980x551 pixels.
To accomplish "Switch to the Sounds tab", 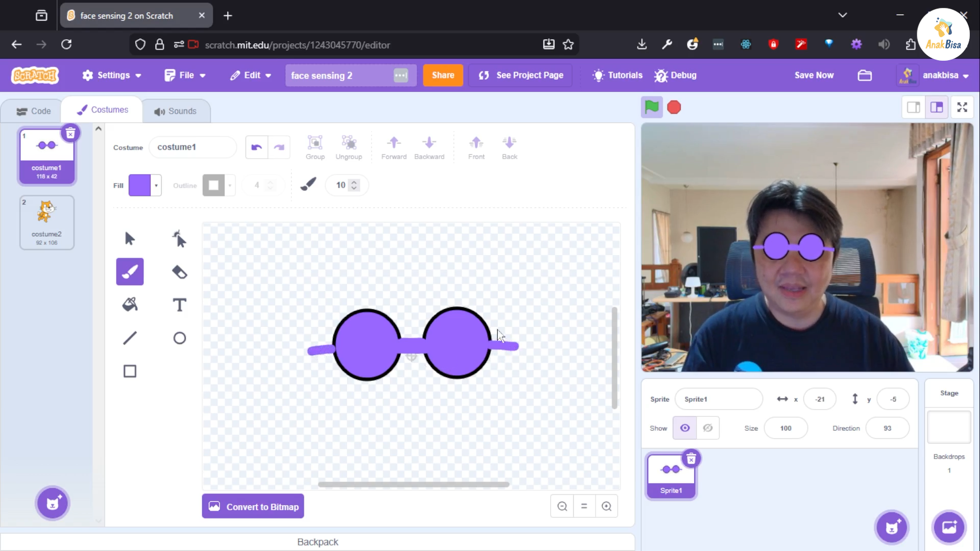I will (175, 111).
